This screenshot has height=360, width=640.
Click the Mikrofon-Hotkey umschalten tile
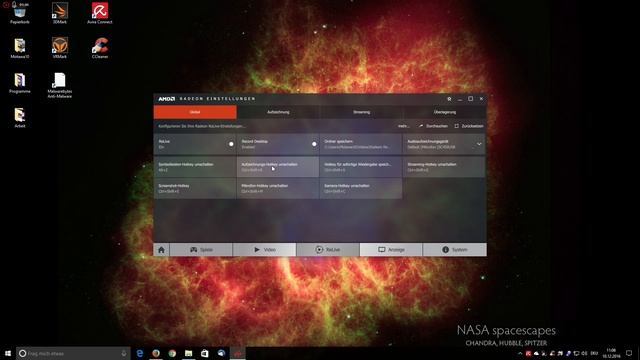[278, 188]
